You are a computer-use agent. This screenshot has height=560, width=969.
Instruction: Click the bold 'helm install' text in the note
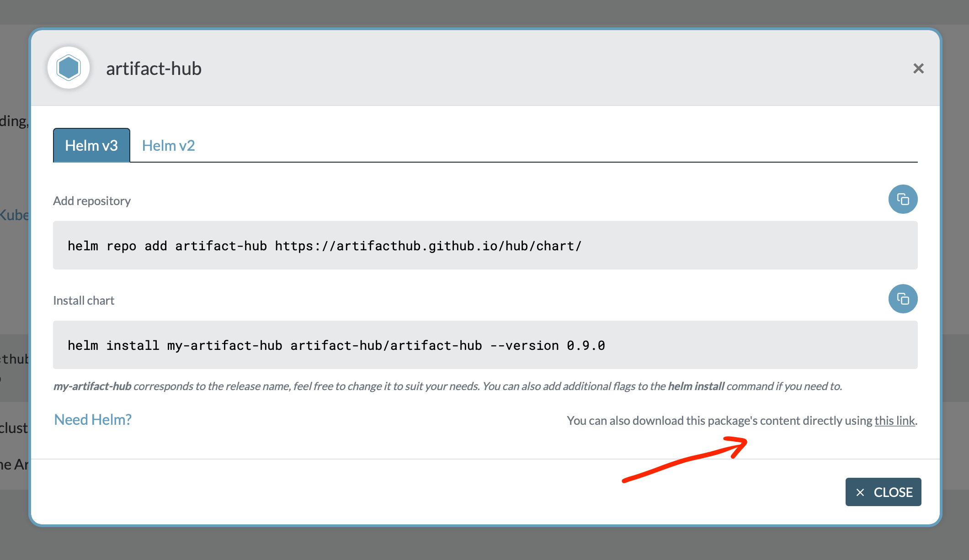pyautogui.click(x=696, y=386)
